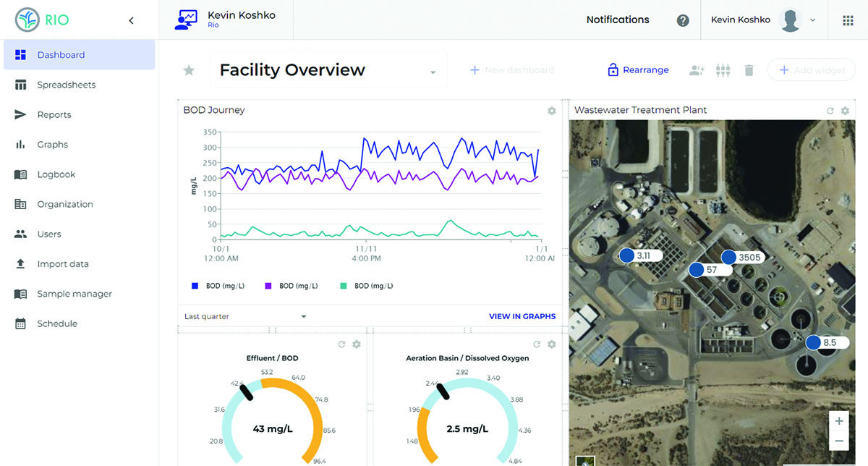
Task: Open the dashboard filter sliders icon
Action: click(x=723, y=70)
